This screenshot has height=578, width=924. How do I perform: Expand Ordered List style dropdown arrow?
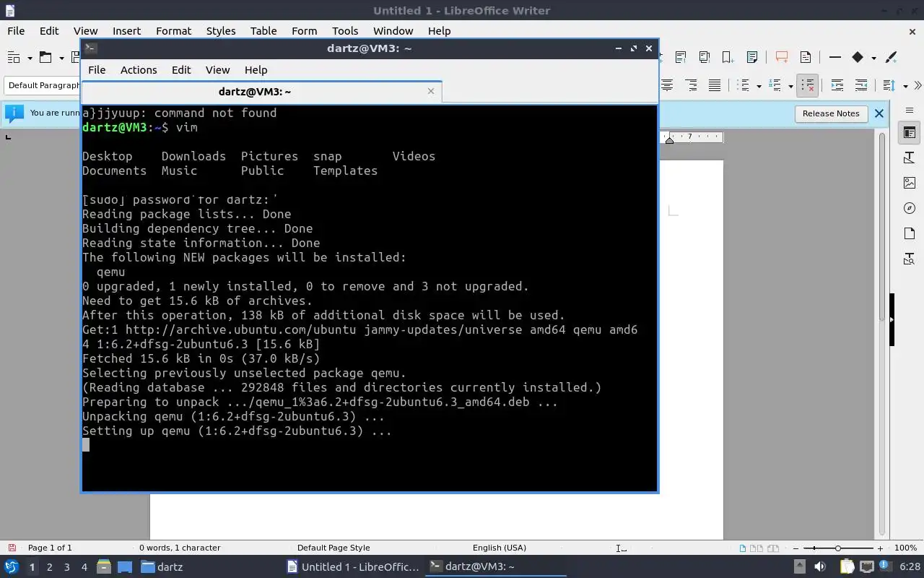coord(790,86)
